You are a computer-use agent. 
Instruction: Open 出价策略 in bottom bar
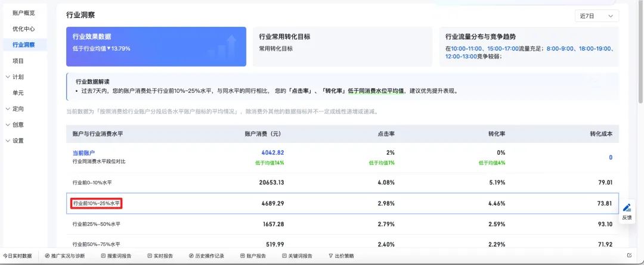pos(341,256)
